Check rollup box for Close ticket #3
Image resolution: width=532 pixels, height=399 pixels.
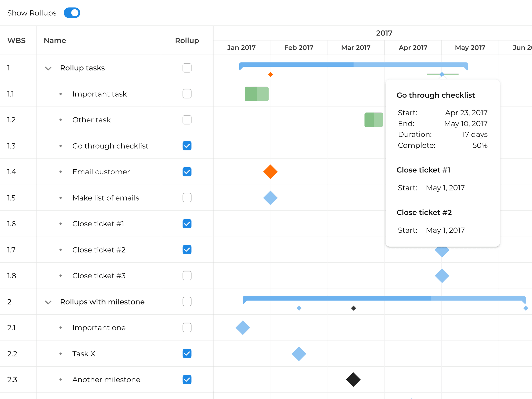[x=187, y=276]
